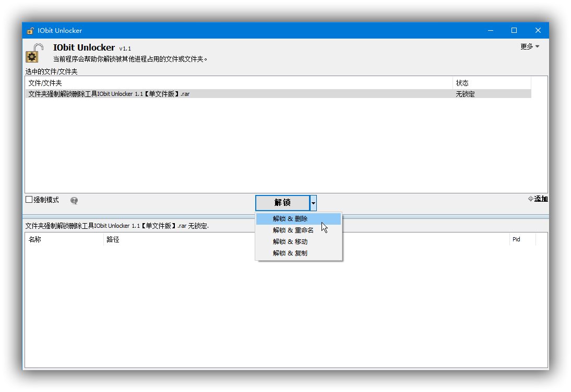Image resolution: width=571 pixels, height=392 pixels.
Task: Click the 文件/文件夹 column header
Action: (x=239, y=83)
